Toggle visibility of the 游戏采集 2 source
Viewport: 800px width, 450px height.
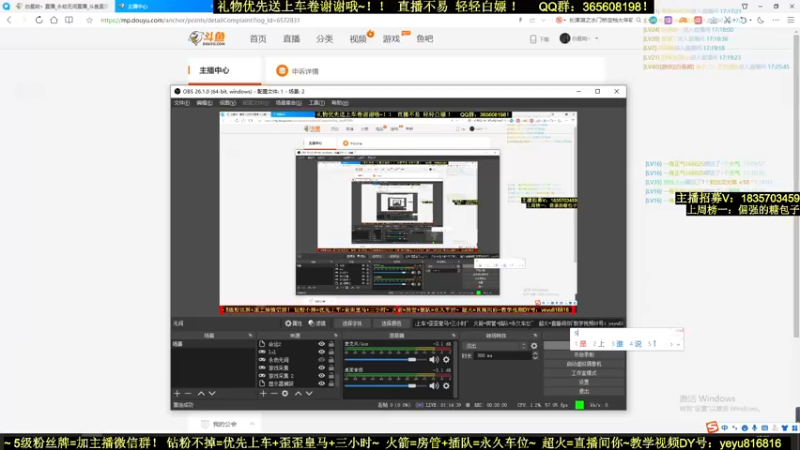point(321,376)
